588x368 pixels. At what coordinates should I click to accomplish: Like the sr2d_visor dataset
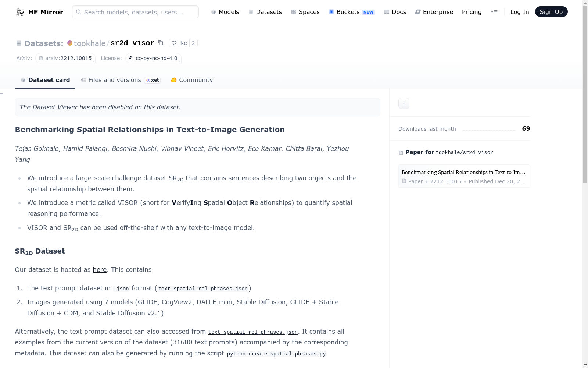[x=179, y=43]
